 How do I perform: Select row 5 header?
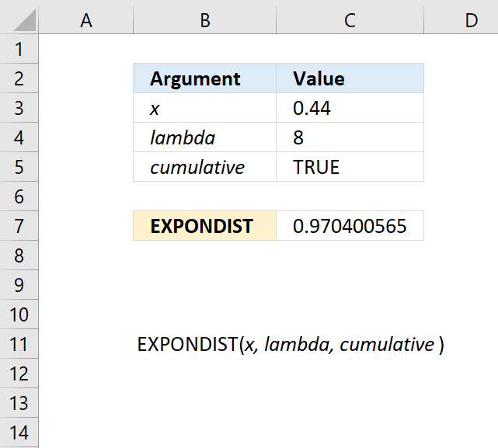click(19, 167)
